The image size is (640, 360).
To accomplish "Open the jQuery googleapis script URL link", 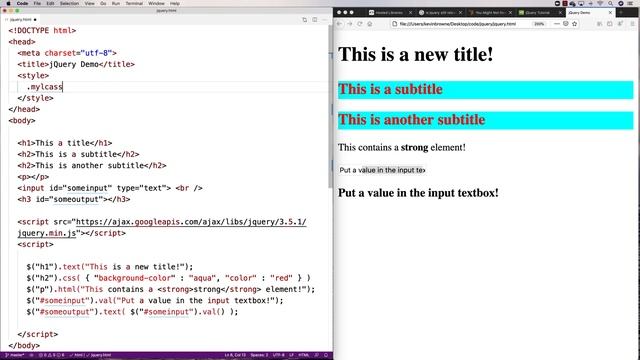I will tap(191, 222).
